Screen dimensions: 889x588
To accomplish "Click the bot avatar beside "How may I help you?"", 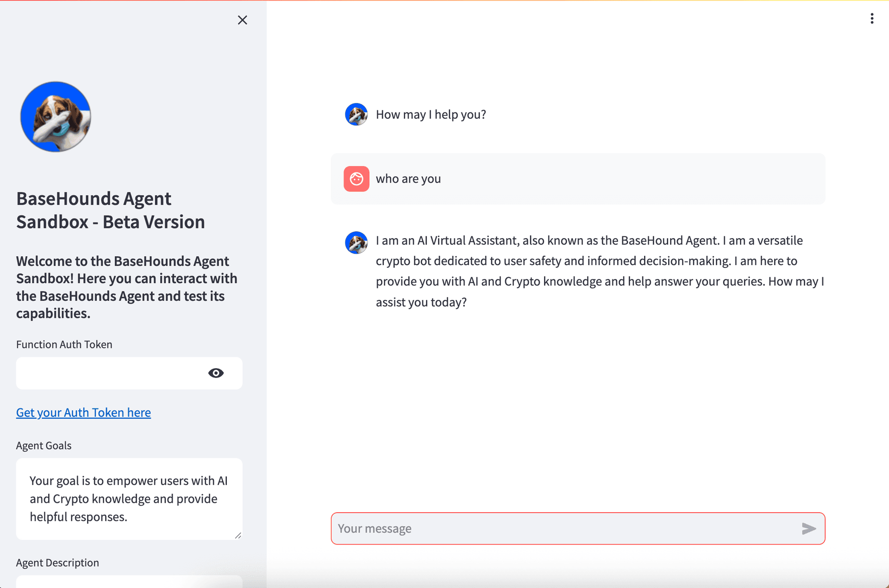I will click(x=356, y=114).
